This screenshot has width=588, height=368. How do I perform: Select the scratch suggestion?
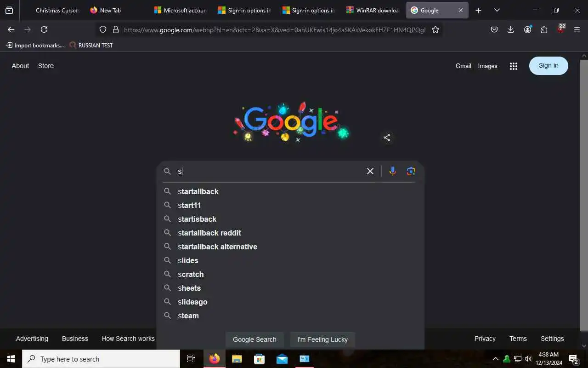coord(290,274)
